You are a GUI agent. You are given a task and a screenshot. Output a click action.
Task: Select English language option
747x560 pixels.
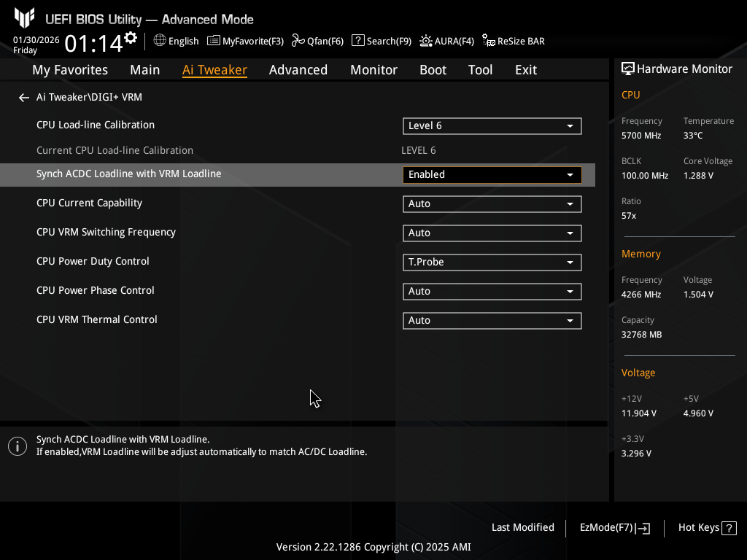click(x=183, y=42)
